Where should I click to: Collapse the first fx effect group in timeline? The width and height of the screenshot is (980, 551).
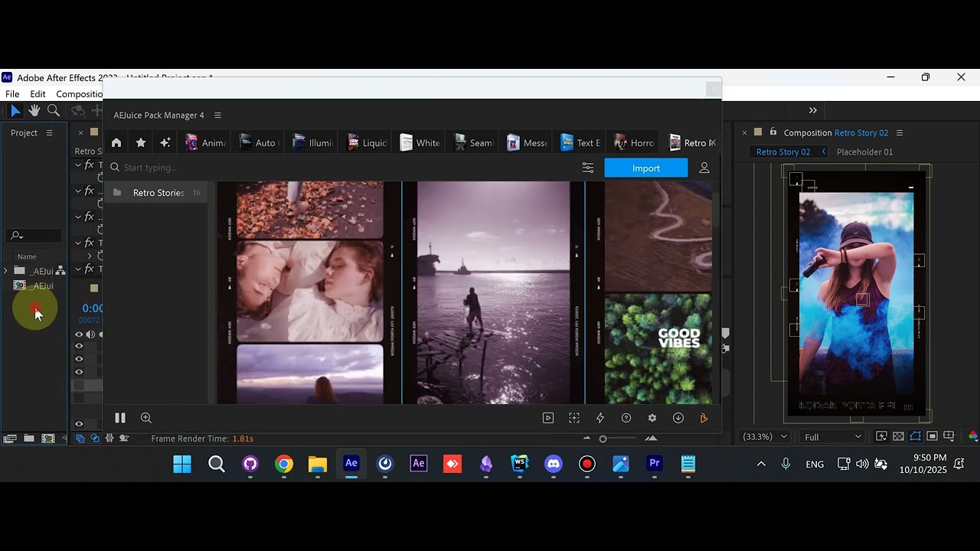tap(78, 165)
